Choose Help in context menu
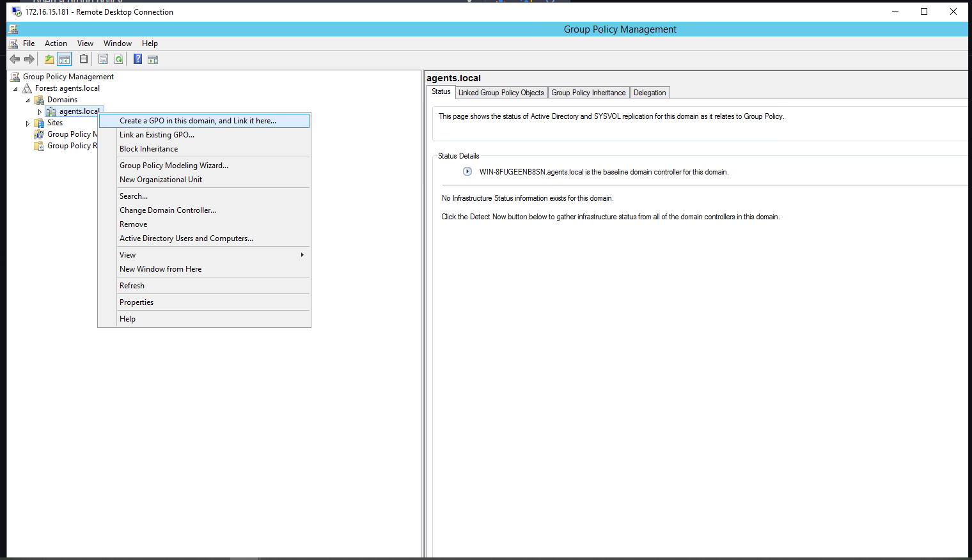 click(x=204, y=319)
